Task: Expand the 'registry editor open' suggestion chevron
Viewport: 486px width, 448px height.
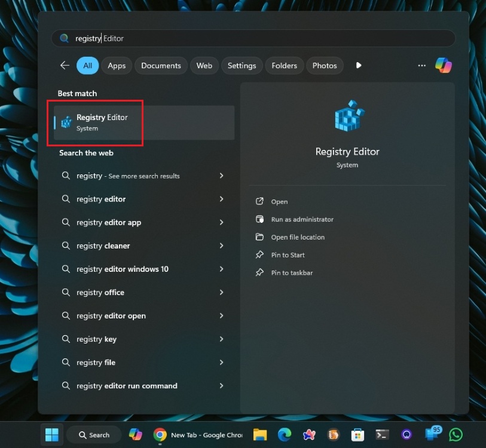Action: [x=221, y=315]
